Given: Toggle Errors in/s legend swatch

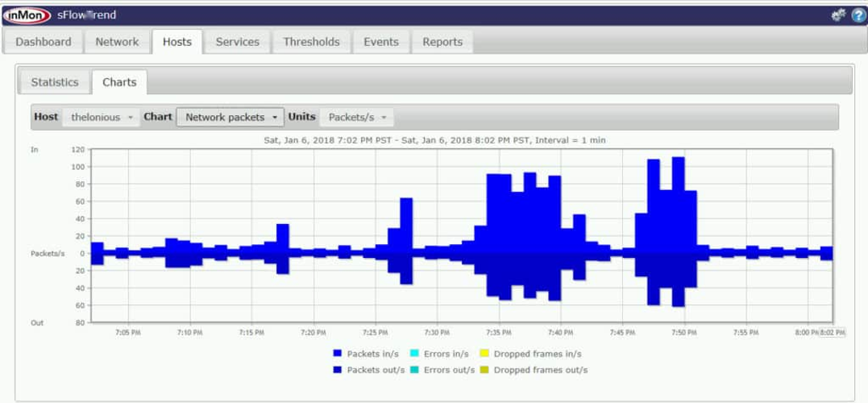Looking at the screenshot, I should click(x=414, y=354).
